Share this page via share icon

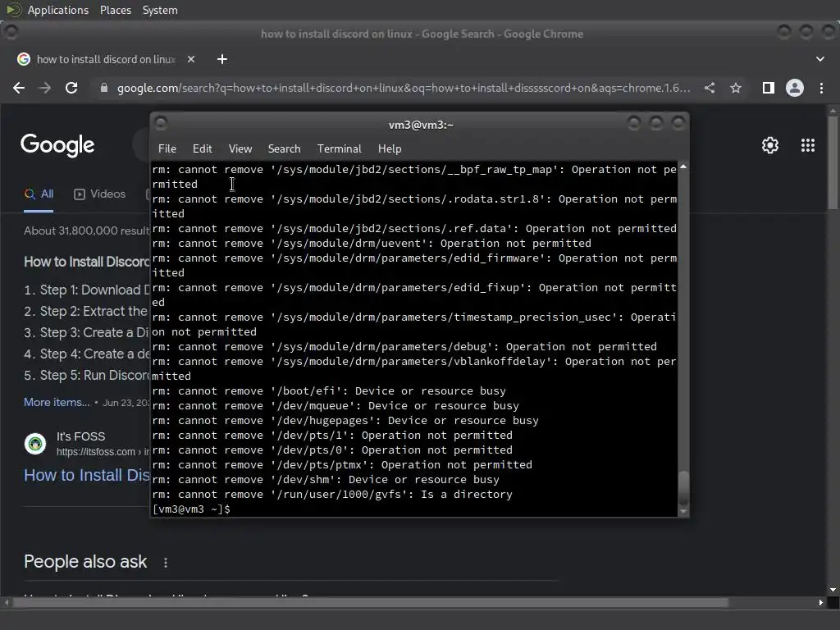click(710, 88)
